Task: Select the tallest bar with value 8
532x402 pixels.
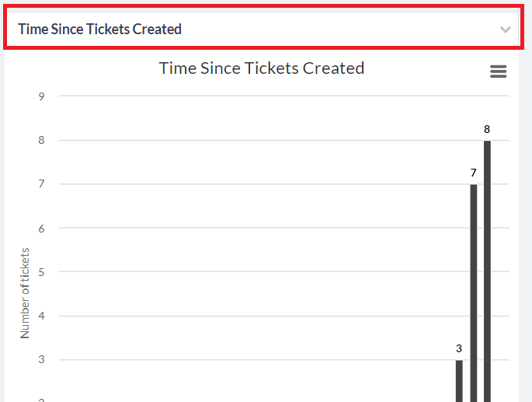Action: click(487, 271)
